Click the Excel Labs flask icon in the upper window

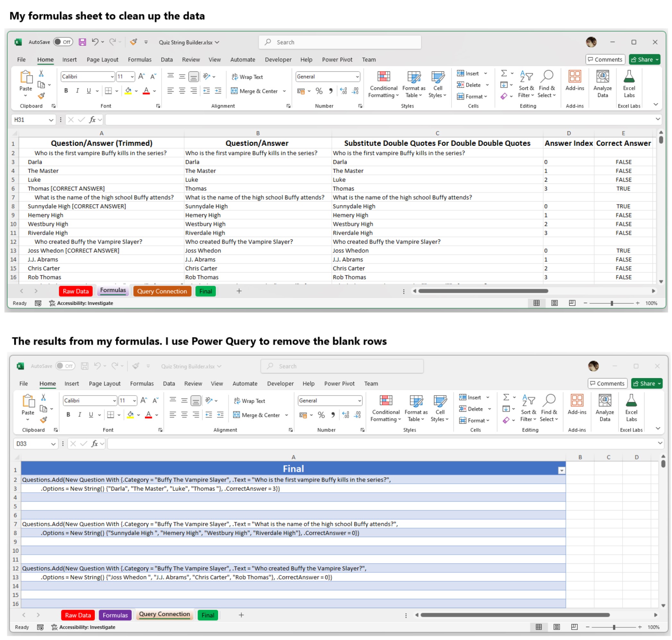pyautogui.click(x=629, y=77)
